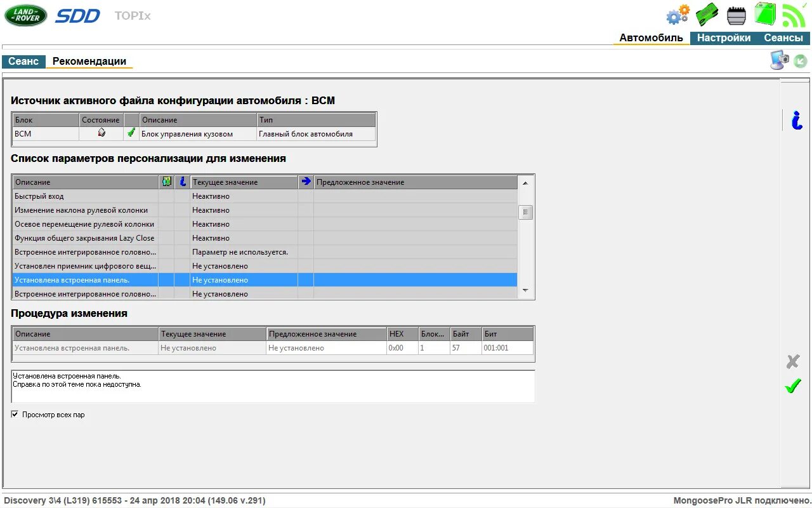Click the Бит column header
This screenshot has height=508, width=812.
coord(507,334)
